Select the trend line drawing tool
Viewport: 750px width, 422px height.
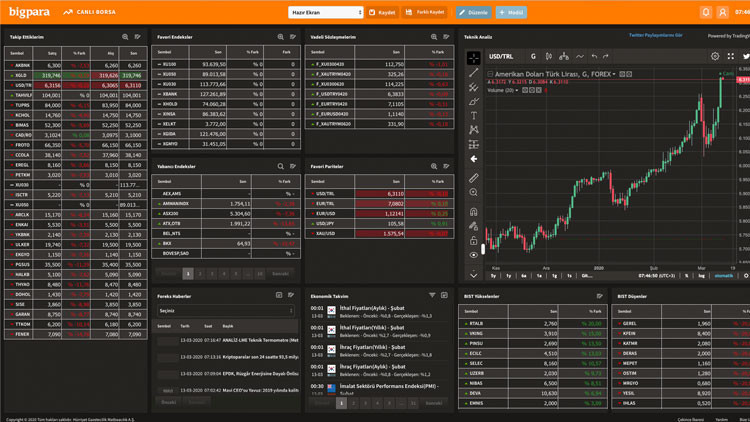[474, 73]
